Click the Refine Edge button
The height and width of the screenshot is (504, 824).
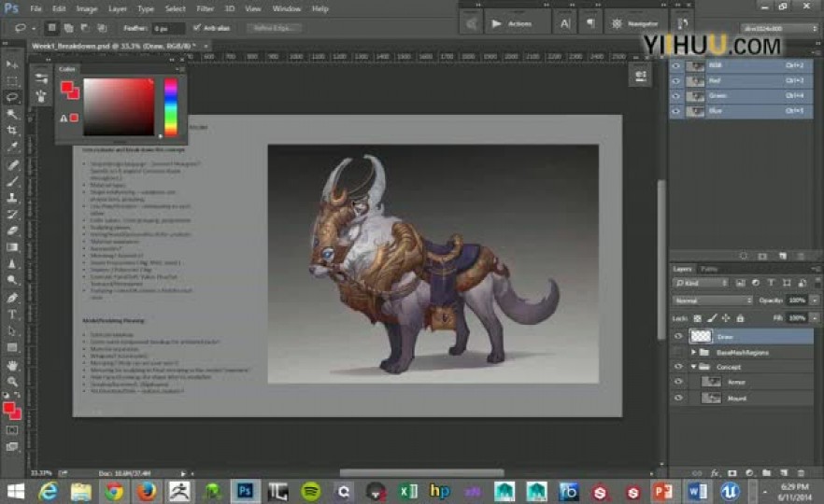tap(274, 28)
